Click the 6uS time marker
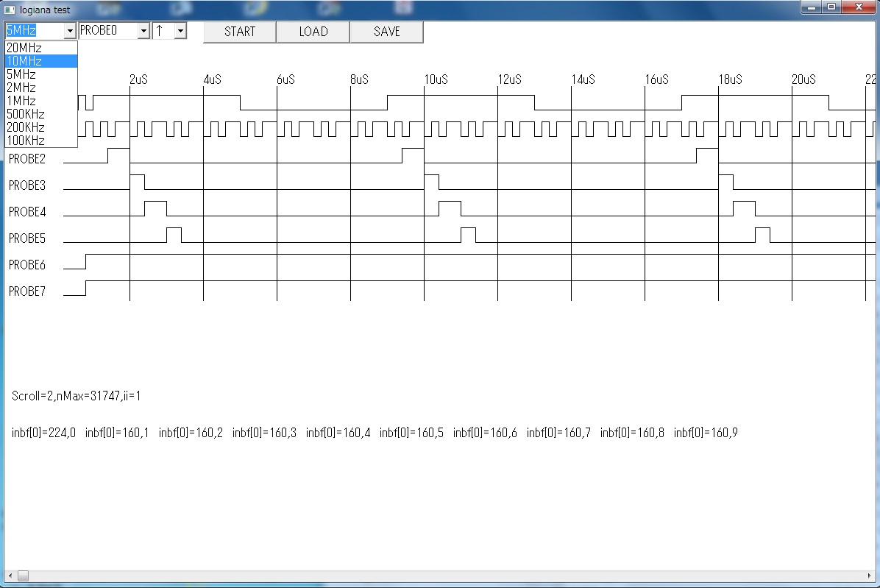The image size is (880, 588). pos(285,79)
